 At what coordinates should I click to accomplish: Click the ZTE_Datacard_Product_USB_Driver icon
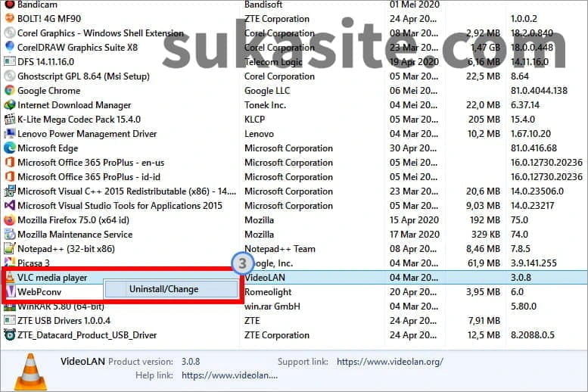click(x=9, y=334)
